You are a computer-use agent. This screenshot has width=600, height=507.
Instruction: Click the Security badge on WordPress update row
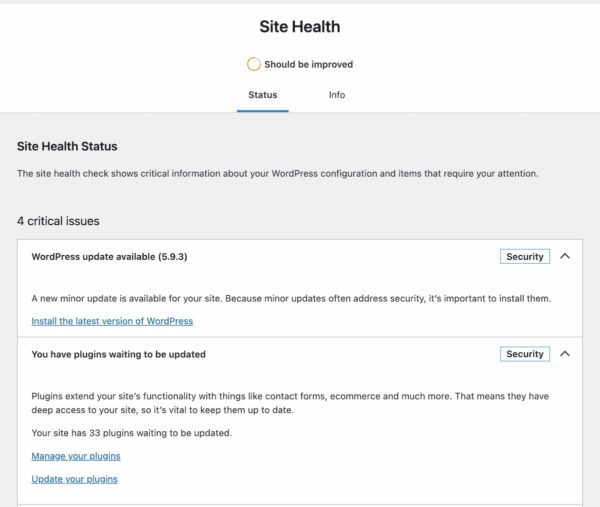[x=525, y=256]
